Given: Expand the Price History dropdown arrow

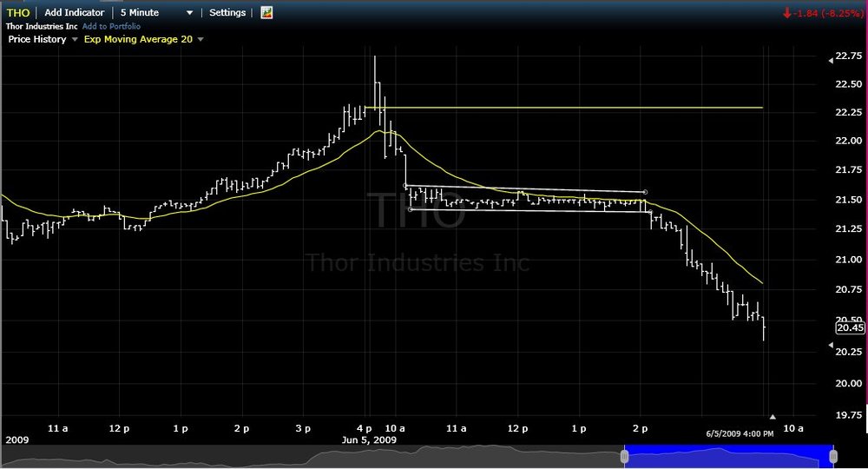Looking at the screenshot, I should [75, 39].
